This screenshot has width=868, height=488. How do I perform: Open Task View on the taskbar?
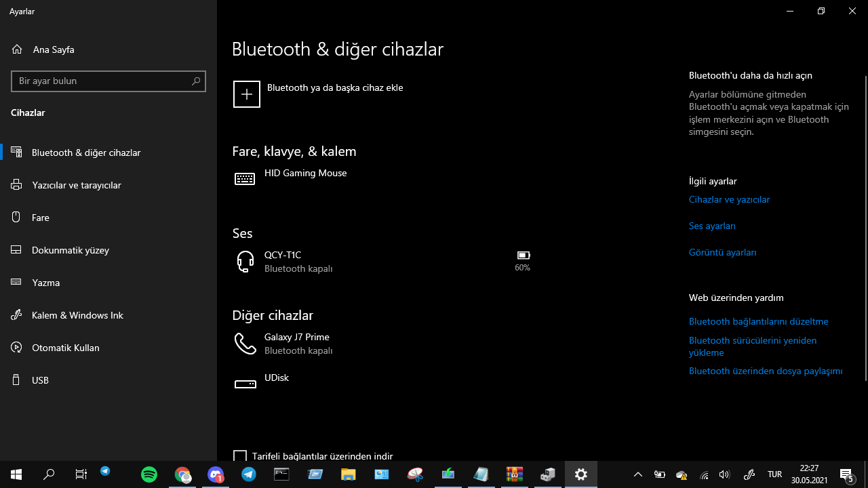point(81,474)
